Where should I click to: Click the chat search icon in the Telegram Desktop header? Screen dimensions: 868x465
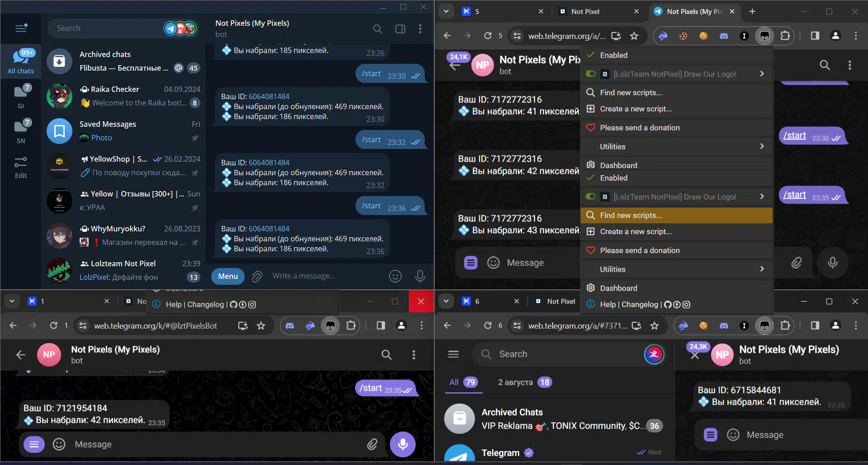(377, 29)
